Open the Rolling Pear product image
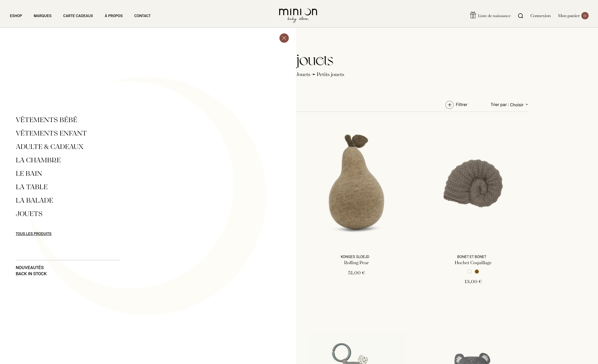This screenshot has width=598, height=364. [356, 183]
